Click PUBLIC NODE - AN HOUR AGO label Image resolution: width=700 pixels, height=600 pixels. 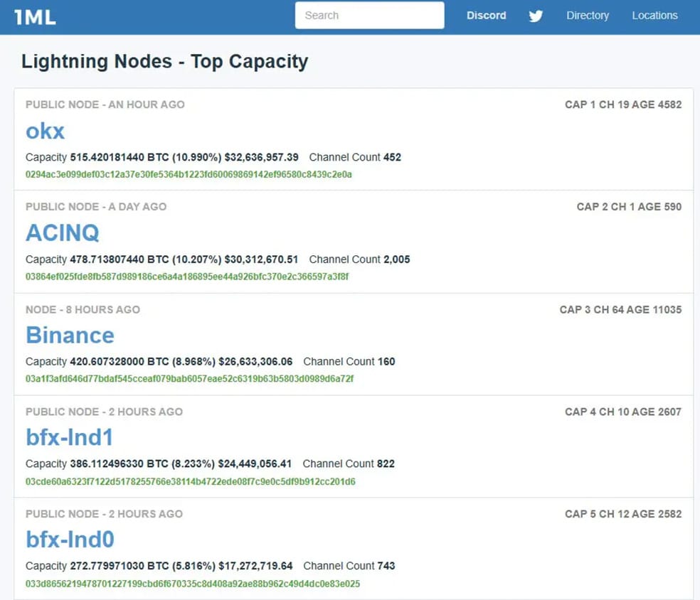click(x=105, y=105)
